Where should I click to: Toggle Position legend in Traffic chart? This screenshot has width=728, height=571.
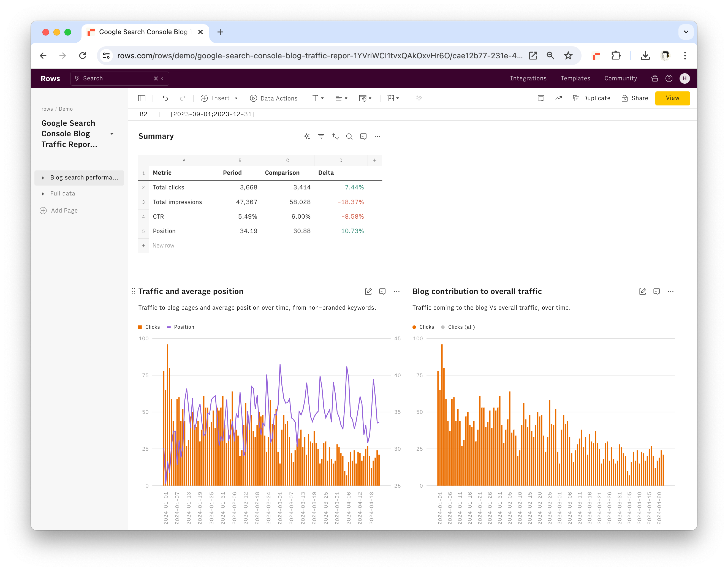(180, 327)
